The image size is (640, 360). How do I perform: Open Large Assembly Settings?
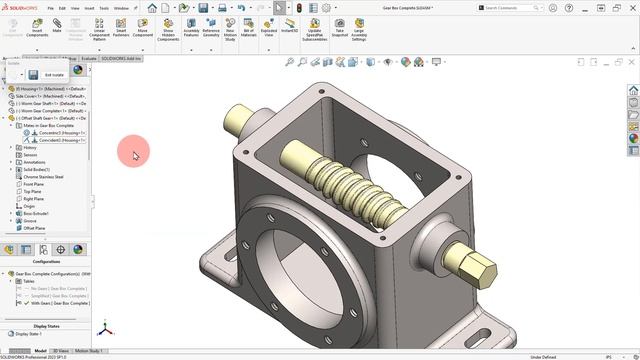pos(359,29)
